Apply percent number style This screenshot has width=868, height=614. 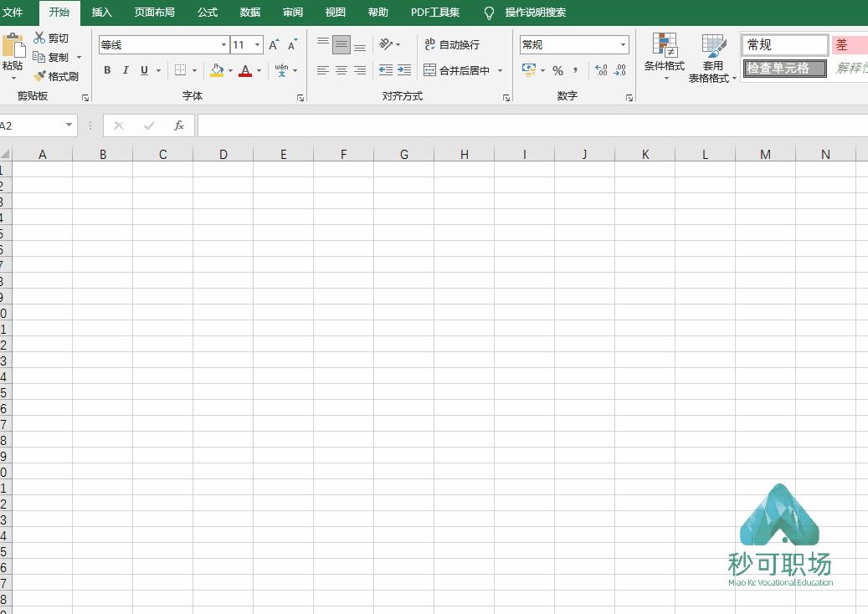click(x=557, y=71)
